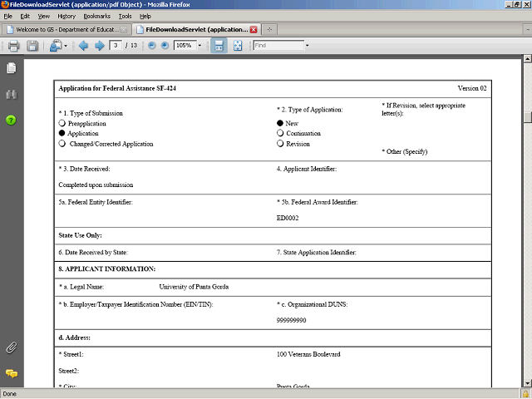Click the 'University of Punta Gorda' text

tap(194, 287)
